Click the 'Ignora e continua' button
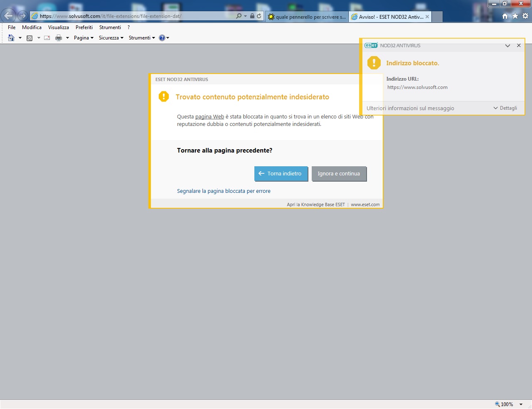The image size is (532, 409). click(339, 174)
